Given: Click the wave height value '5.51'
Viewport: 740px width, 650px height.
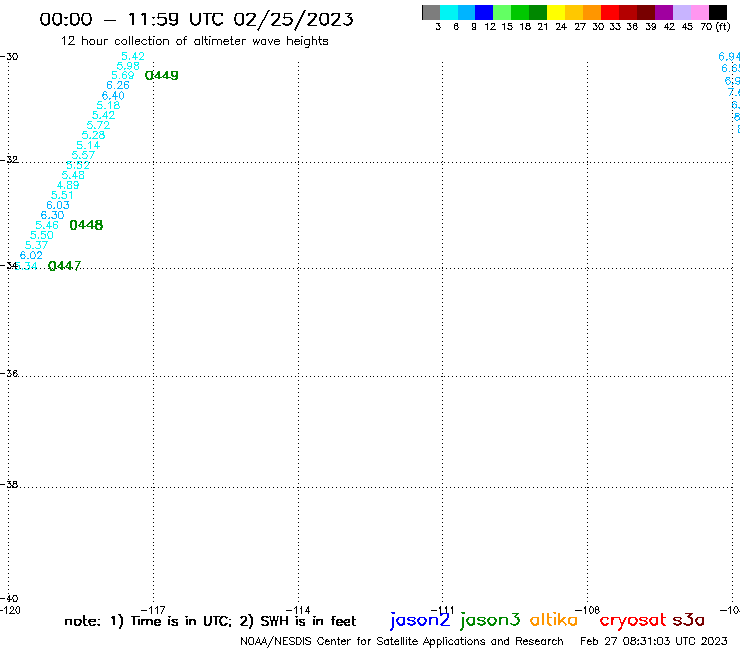Looking at the screenshot, I should (x=62, y=195).
